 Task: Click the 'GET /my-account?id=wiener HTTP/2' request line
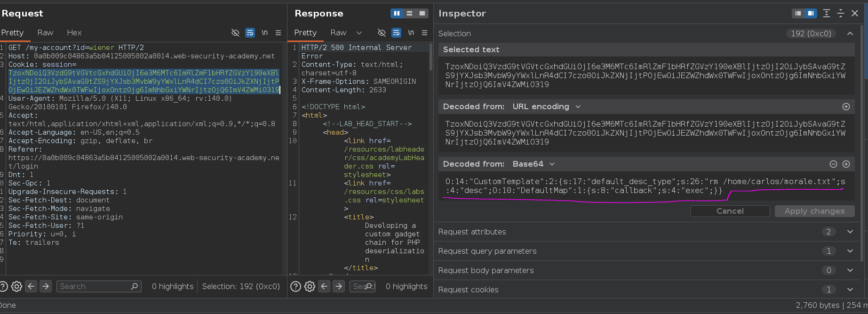[76, 48]
